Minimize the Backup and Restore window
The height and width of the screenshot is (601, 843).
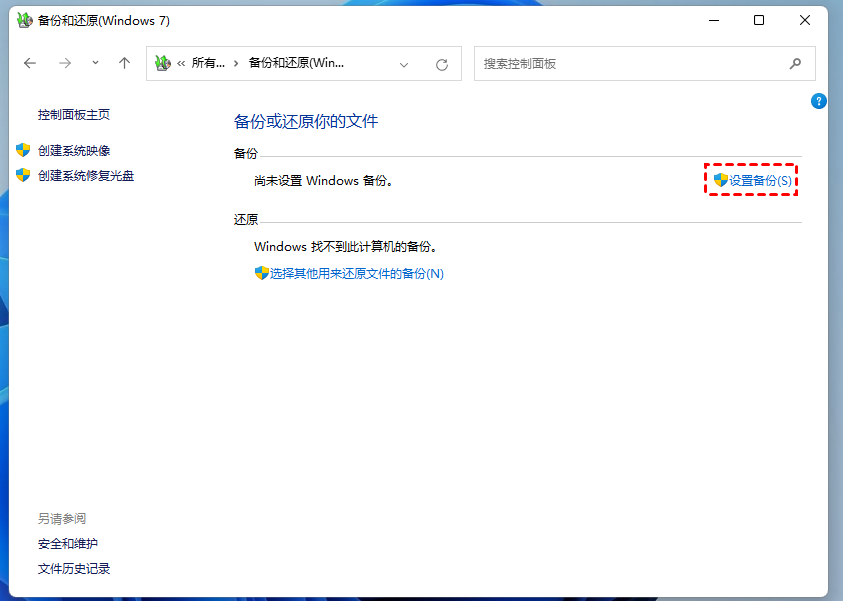pyautogui.click(x=714, y=20)
